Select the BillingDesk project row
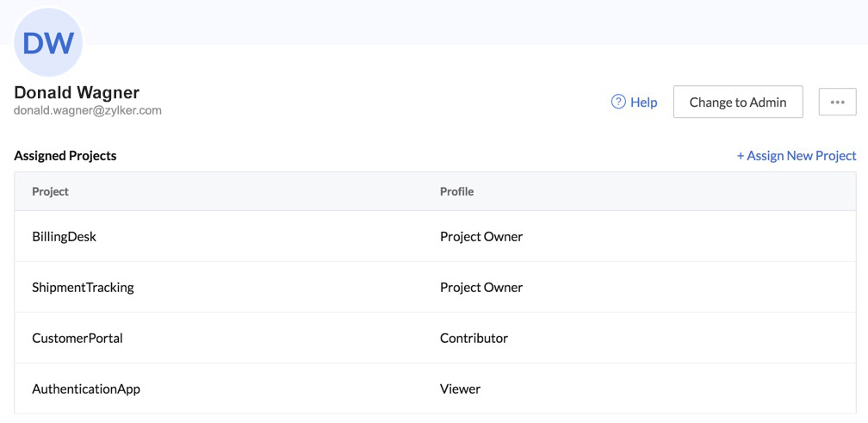 click(x=65, y=236)
